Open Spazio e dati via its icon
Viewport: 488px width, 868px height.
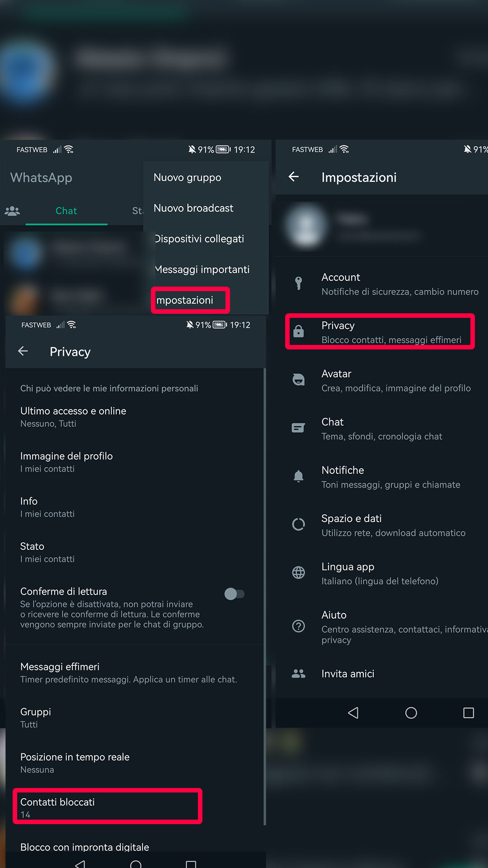(299, 524)
